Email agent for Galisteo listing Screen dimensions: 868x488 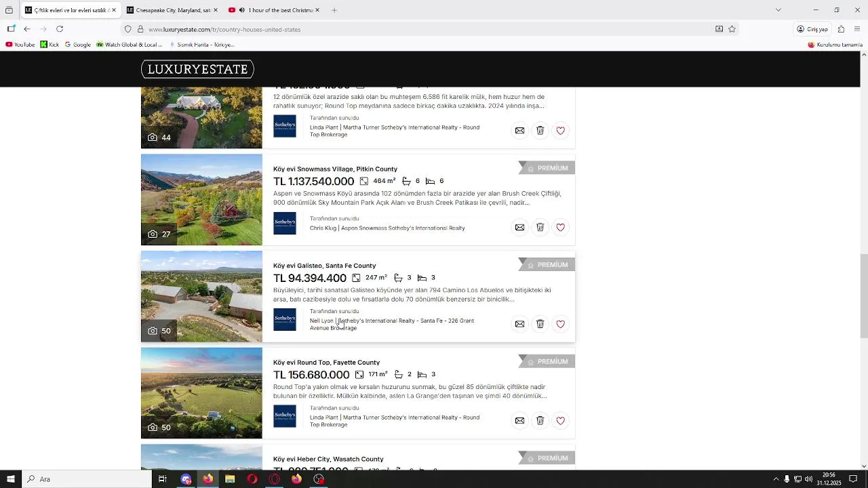pos(519,324)
